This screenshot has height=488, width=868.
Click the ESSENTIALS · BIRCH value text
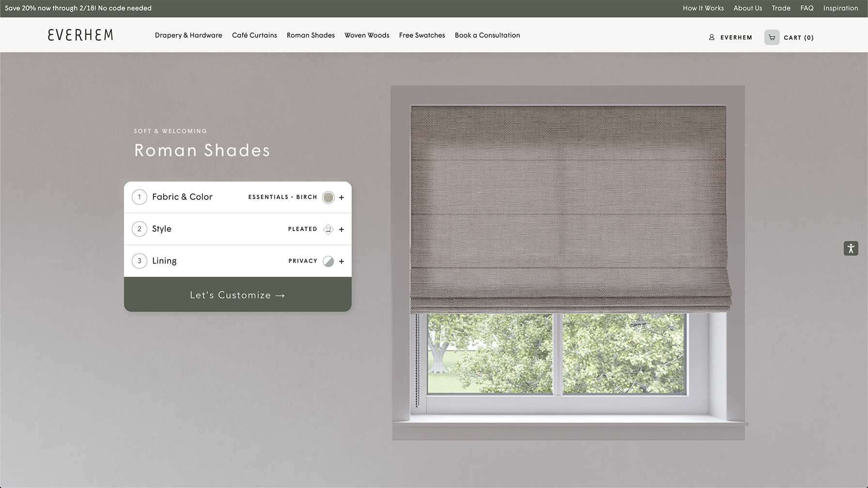pyautogui.click(x=282, y=197)
